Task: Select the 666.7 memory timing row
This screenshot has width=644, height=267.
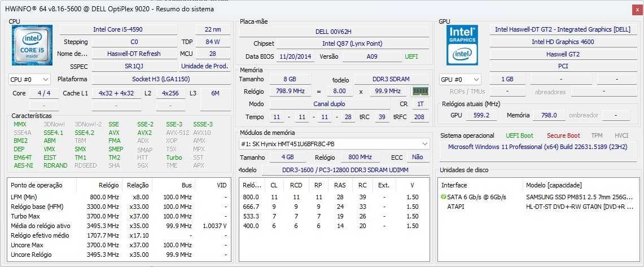Action: pos(334,207)
